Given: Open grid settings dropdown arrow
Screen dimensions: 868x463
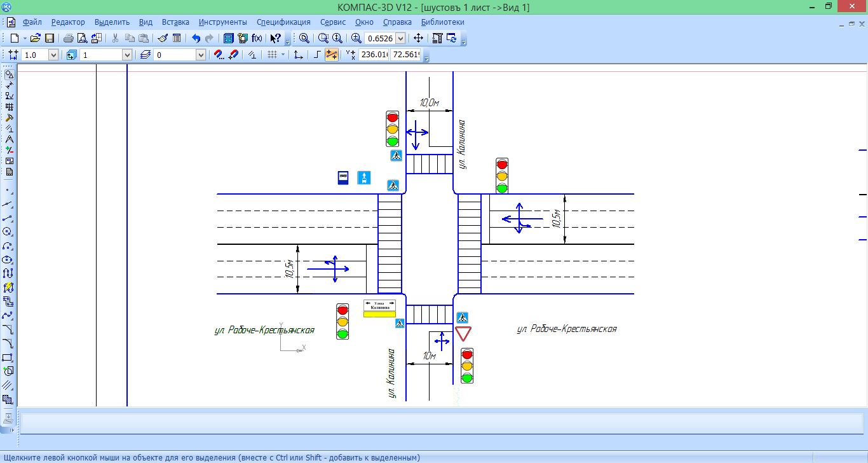Looking at the screenshot, I should [x=283, y=55].
